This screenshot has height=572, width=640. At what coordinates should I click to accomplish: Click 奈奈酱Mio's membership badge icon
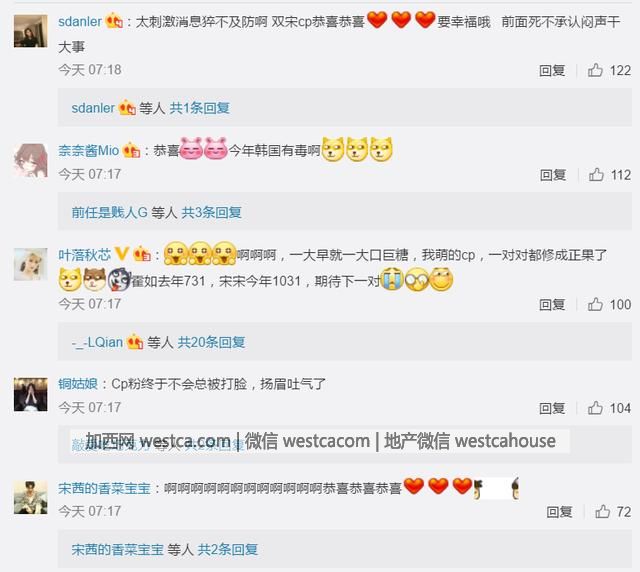pos(131,150)
